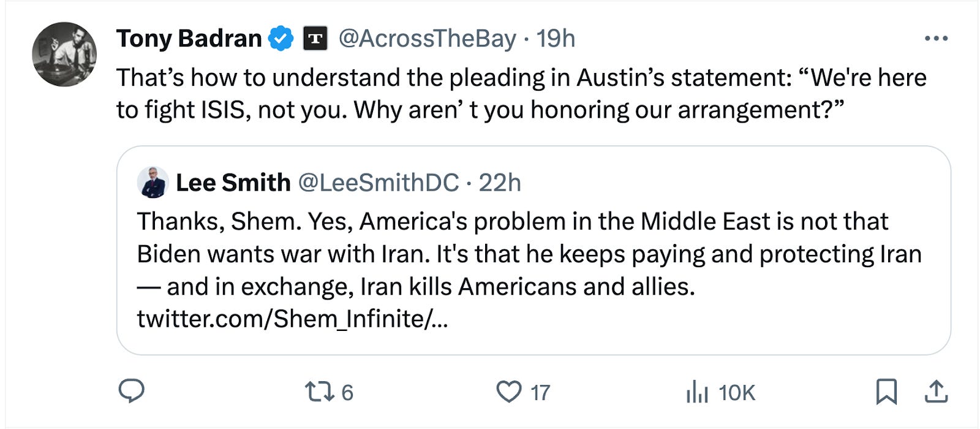Click Lee Smith's avatar in the quote
980x429 pixels.
tap(153, 182)
